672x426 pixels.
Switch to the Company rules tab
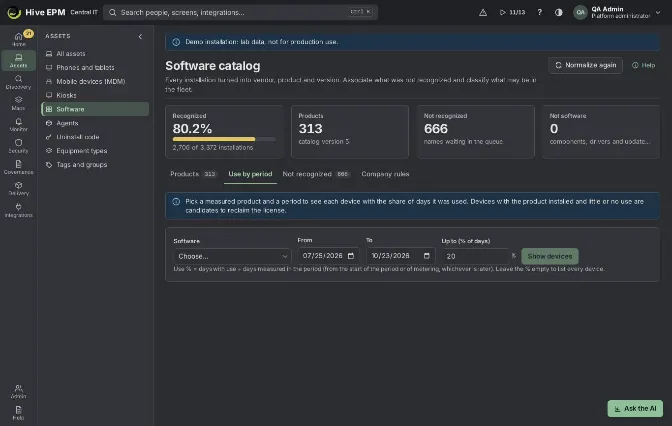[385, 174]
